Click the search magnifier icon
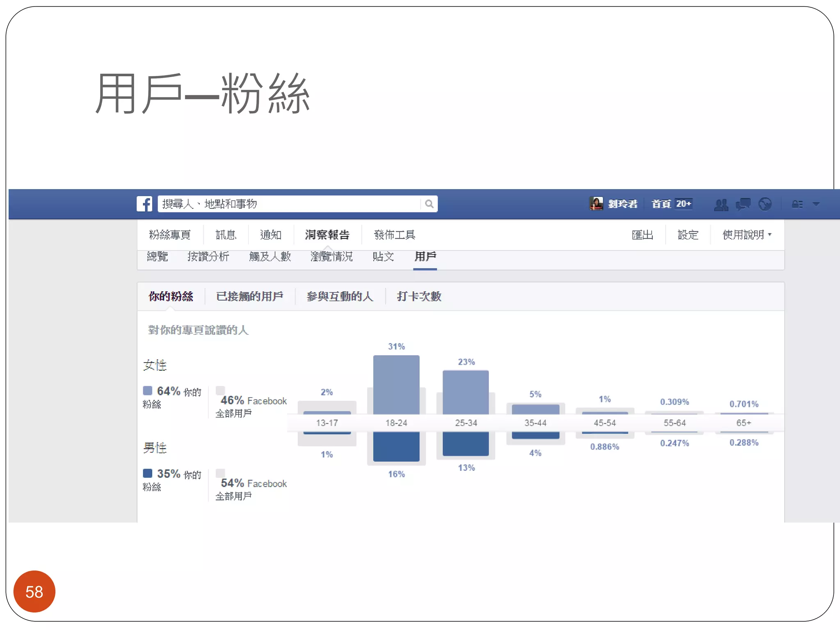Screen dimensions: 840x630 tap(429, 204)
